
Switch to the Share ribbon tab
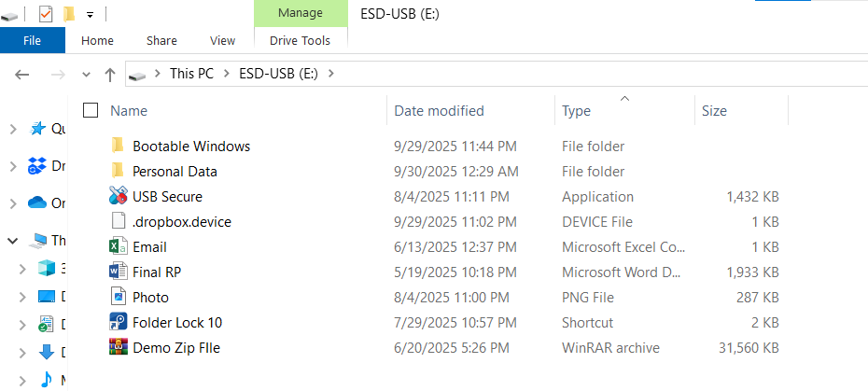161,40
